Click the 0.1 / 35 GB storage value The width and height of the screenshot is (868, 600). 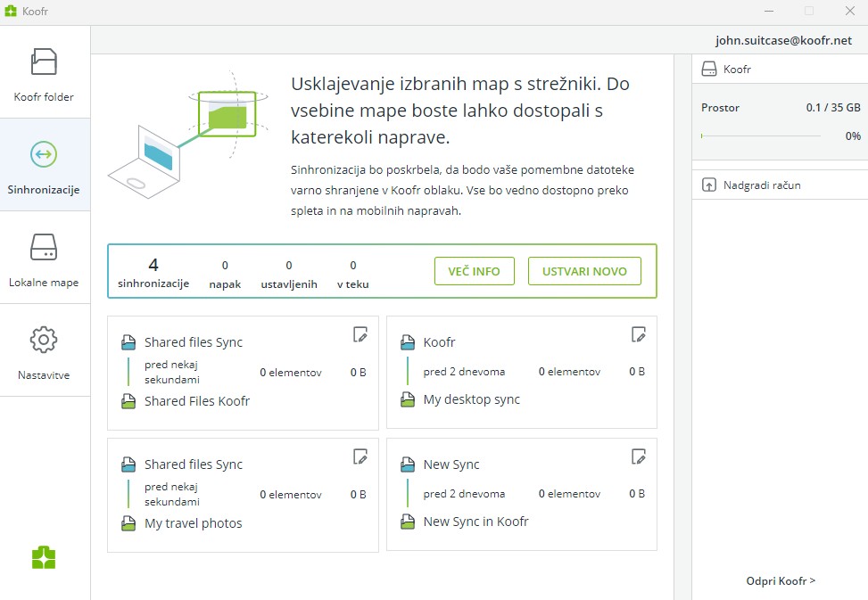coord(833,107)
